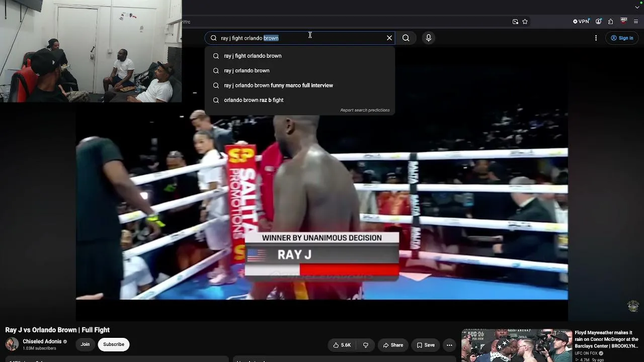This screenshot has width=644, height=362.
Task: Join the Chiseled Adonis channel
Action: pos(85,344)
